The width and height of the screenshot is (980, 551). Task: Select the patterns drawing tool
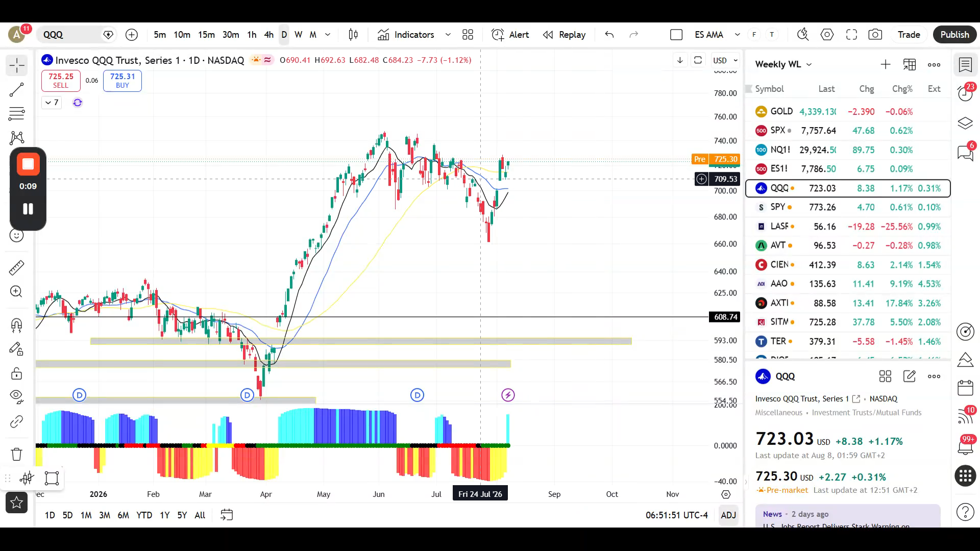coord(17,138)
